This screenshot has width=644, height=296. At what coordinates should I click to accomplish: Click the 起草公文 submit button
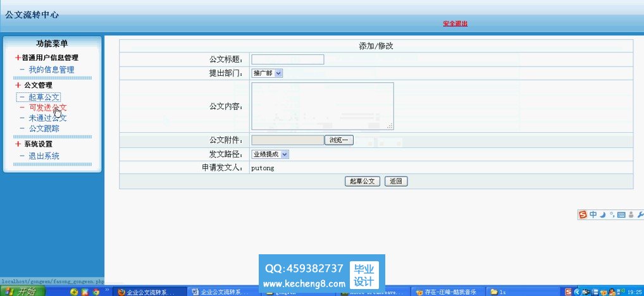(362, 182)
